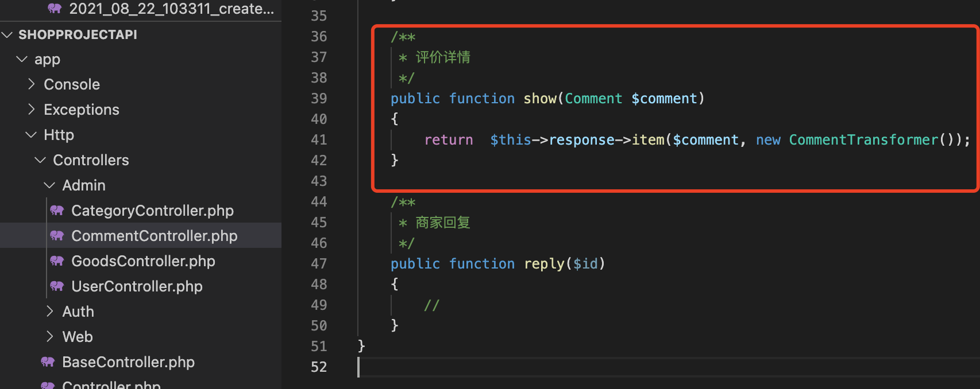Screen dimensions: 980x389
Task: Click the Comment type hint in show()
Action: tap(593, 99)
